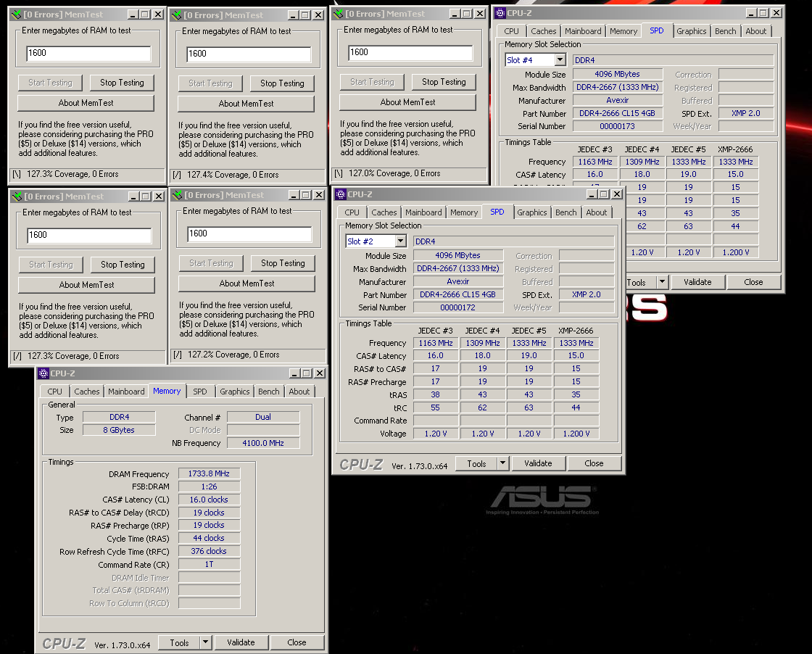Viewport: 812px width, 654px height.
Task: Click the title icon of the 127.2% Coverage MemTest window
Action: [178, 195]
